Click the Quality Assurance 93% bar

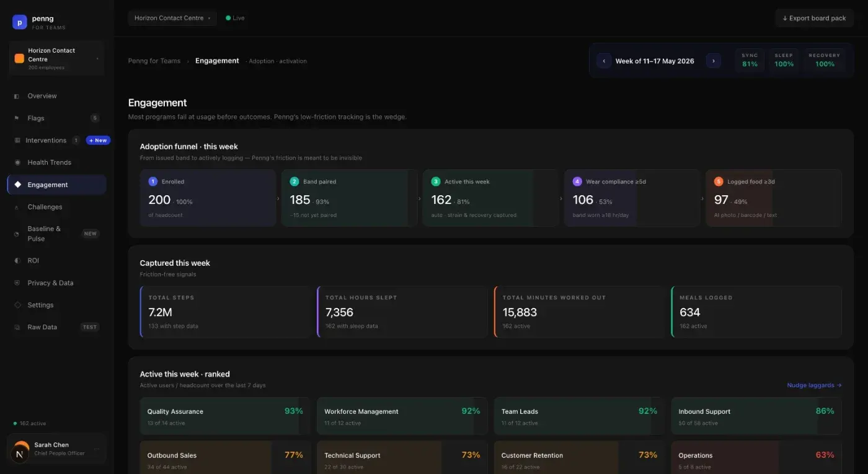(x=225, y=416)
